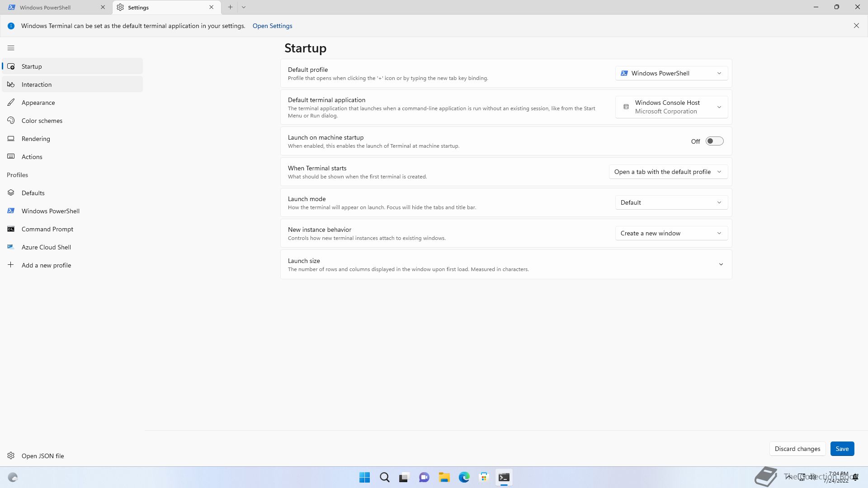Go to the Interaction settings page
This screenshot has width=868, height=488.
point(72,84)
